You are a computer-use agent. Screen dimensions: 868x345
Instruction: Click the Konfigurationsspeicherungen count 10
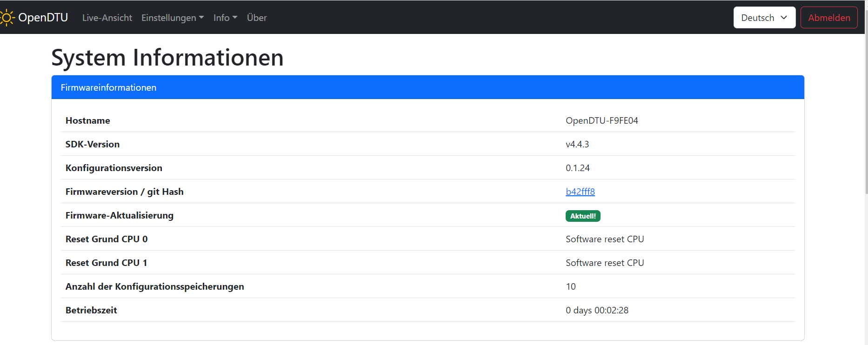(571, 286)
